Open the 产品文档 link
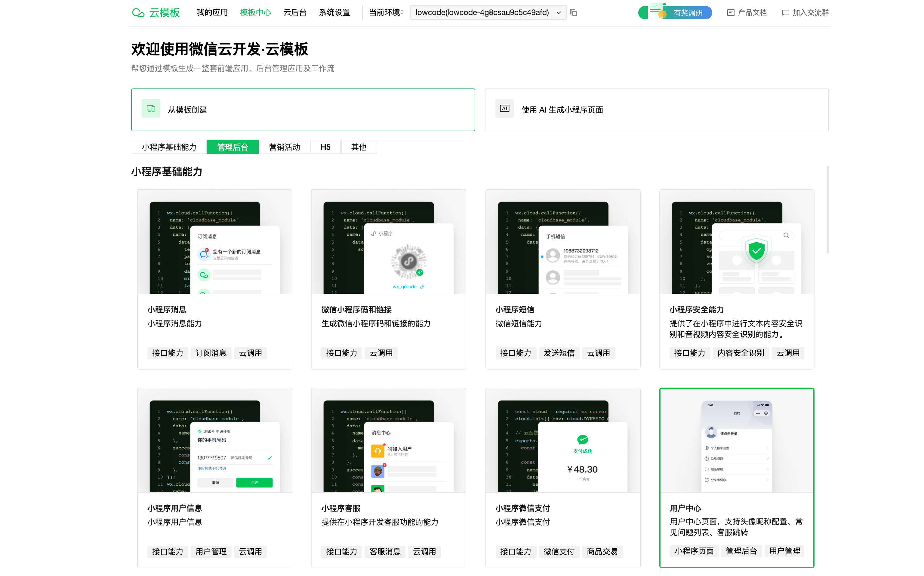This screenshot has width=924, height=576. [747, 13]
